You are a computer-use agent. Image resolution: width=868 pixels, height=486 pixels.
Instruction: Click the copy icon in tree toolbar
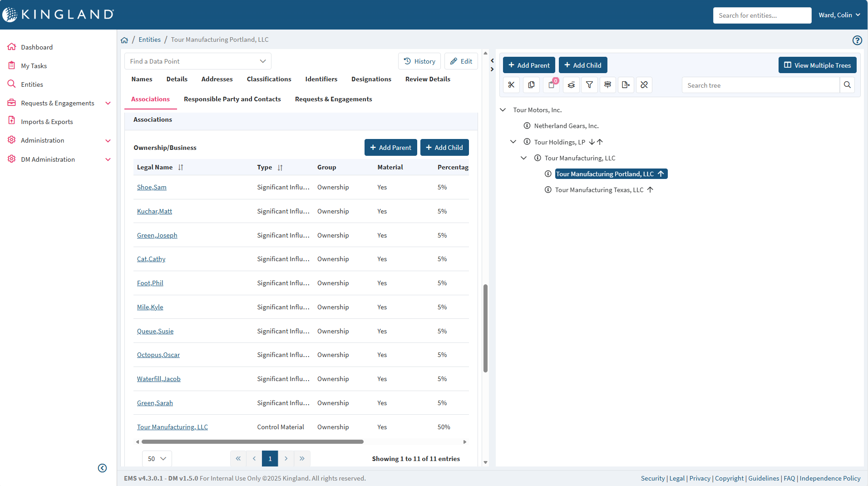(x=531, y=85)
